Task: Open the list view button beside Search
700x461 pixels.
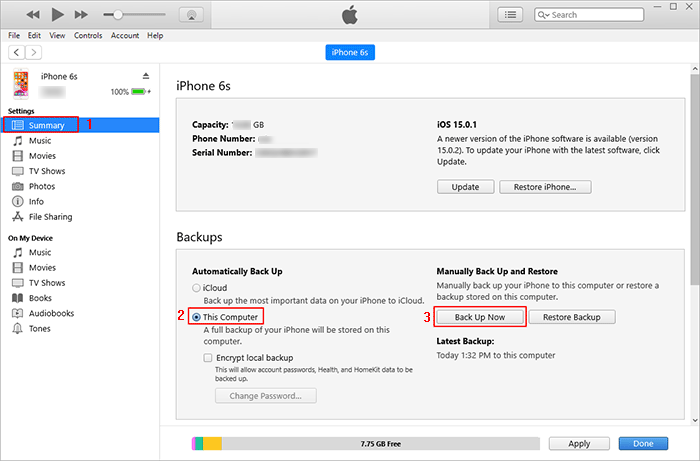Action: tap(510, 15)
